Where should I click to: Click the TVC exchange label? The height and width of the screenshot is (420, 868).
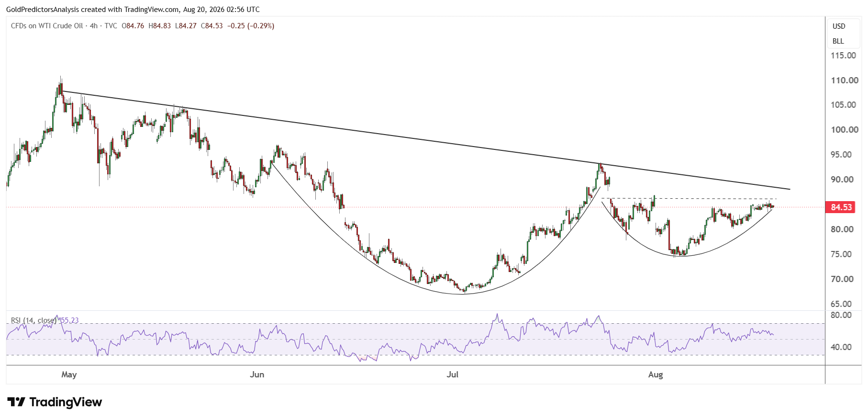click(111, 26)
